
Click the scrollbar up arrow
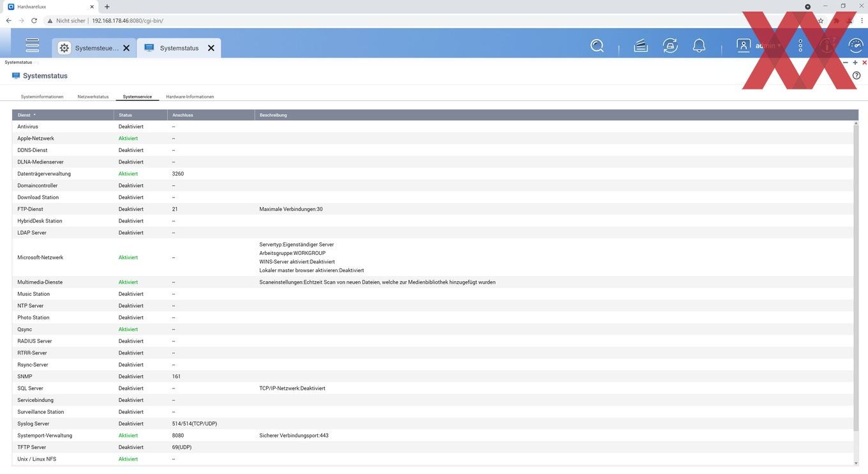tap(857, 123)
